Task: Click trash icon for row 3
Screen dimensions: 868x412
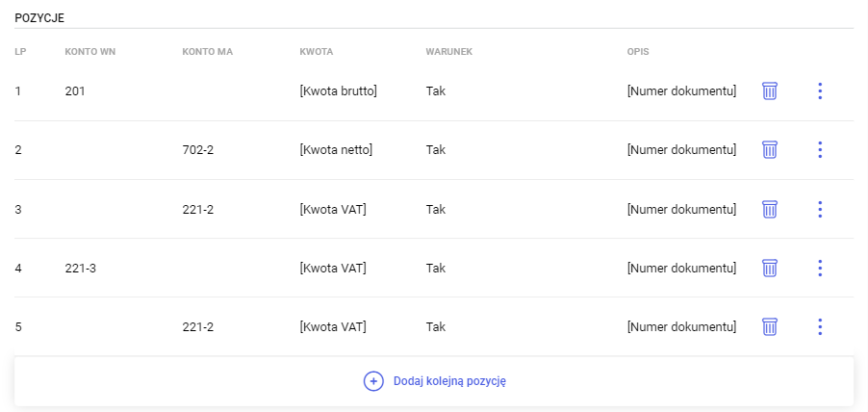Action: tap(769, 209)
